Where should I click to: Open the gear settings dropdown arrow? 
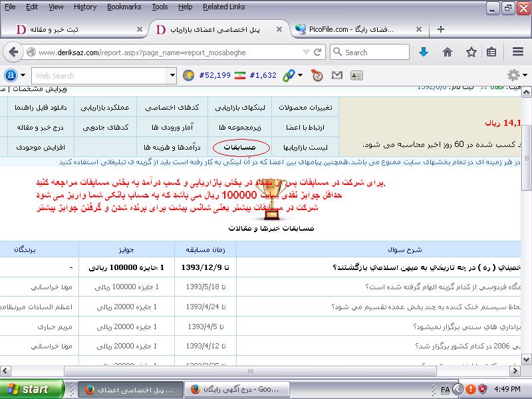click(525, 75)
